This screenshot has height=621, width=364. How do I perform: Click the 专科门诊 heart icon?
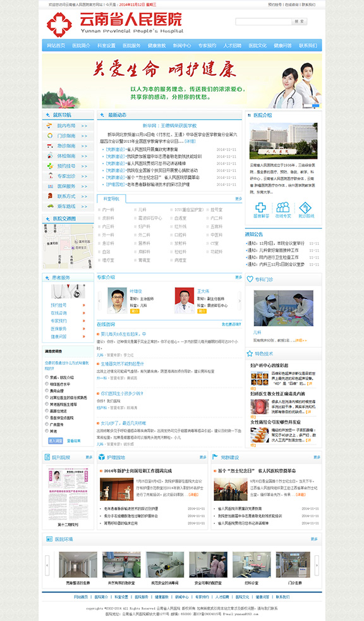pos(250,280)
